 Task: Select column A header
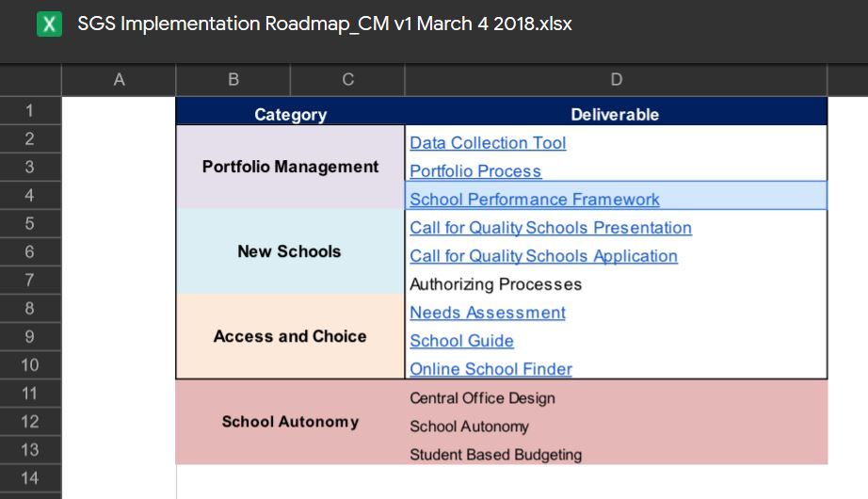(x=119, y=80)
